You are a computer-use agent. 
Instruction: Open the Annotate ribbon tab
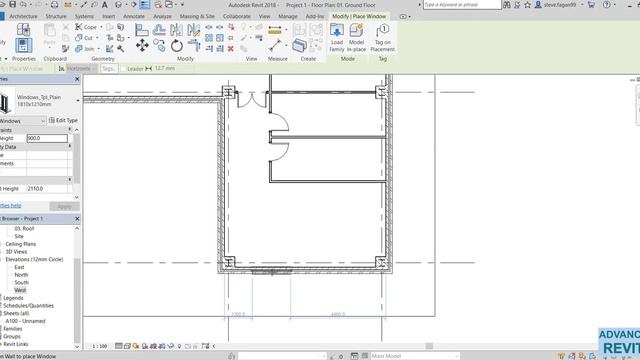point(134,16)
